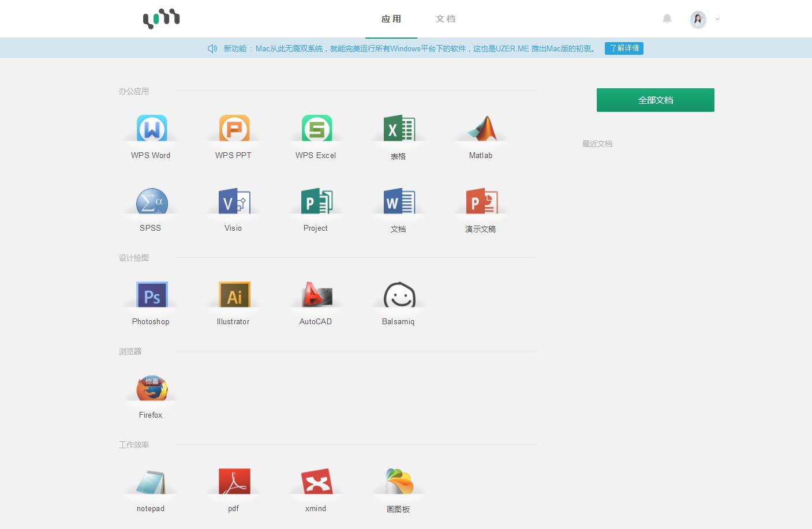
Task: Expand the account dropdown arrow beside avatar
Action: 717,19
